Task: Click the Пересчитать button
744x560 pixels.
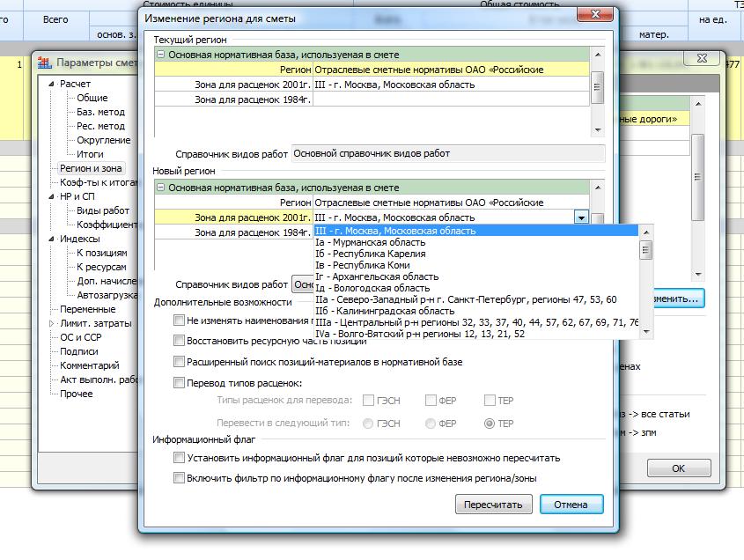Action: click(493, 505)
